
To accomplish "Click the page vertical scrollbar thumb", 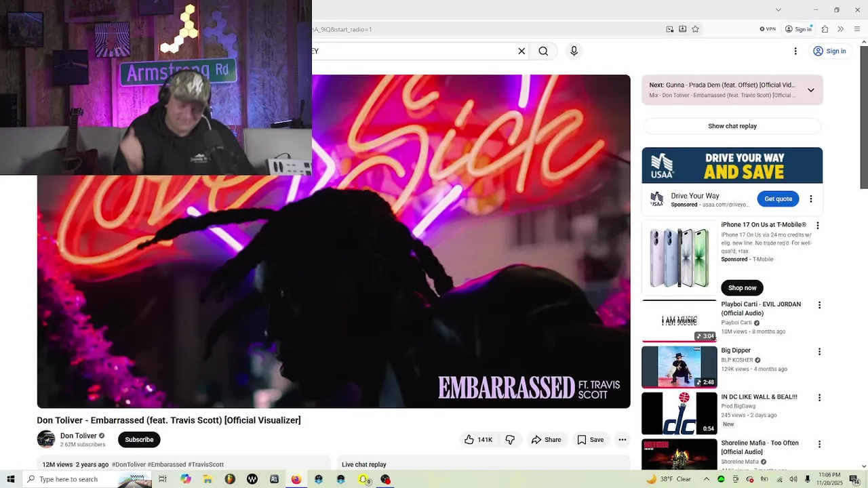I will pos(864,117).
